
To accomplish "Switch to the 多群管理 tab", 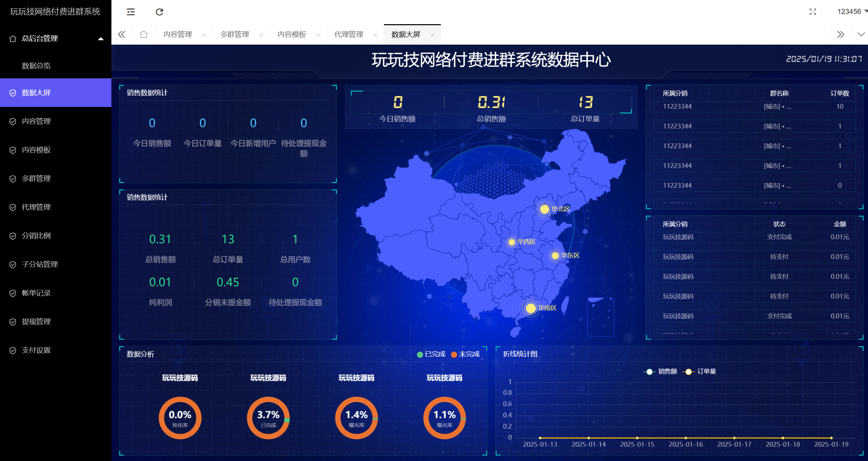I will coord(235,34).
